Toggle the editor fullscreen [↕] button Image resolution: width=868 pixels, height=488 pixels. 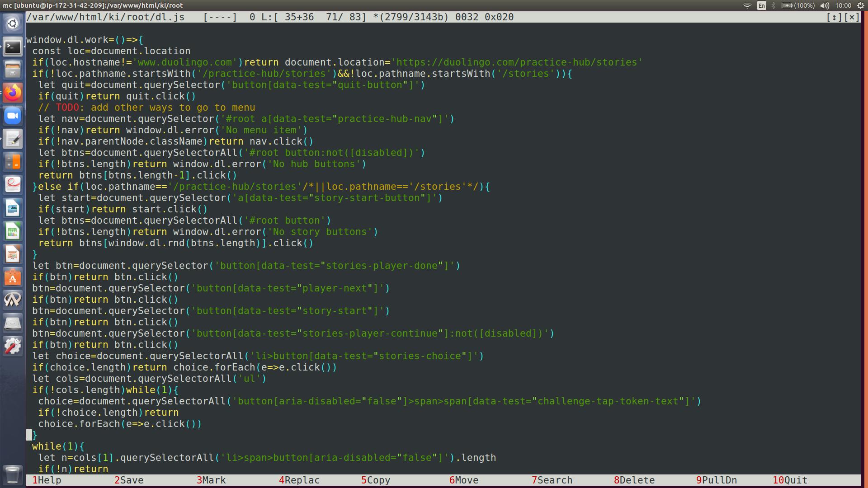click(834, 17)
